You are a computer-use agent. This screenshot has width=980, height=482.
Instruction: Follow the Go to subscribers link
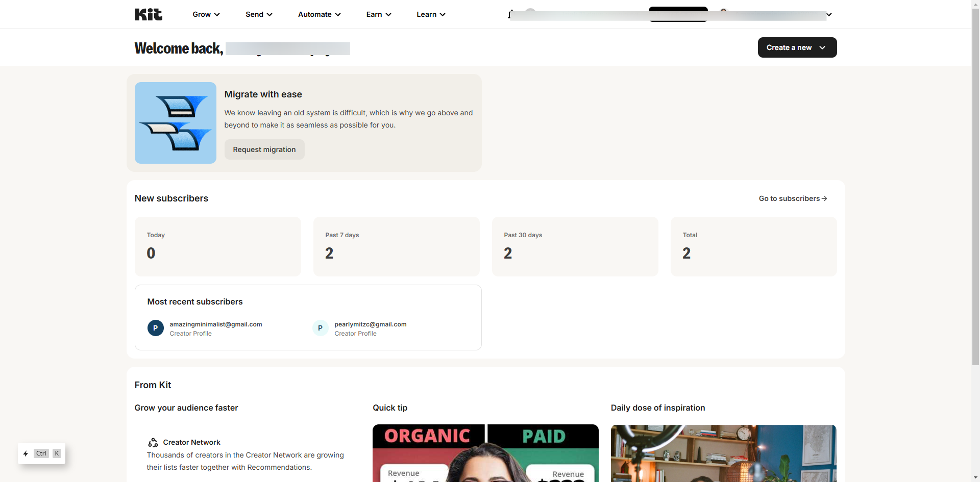click(x=793, y=198)
